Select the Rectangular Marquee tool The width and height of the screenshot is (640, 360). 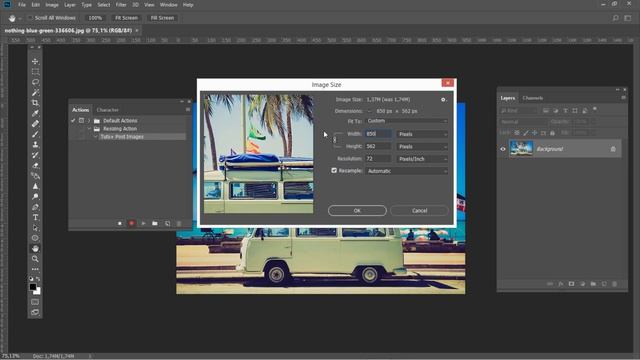tap(35, 72)
